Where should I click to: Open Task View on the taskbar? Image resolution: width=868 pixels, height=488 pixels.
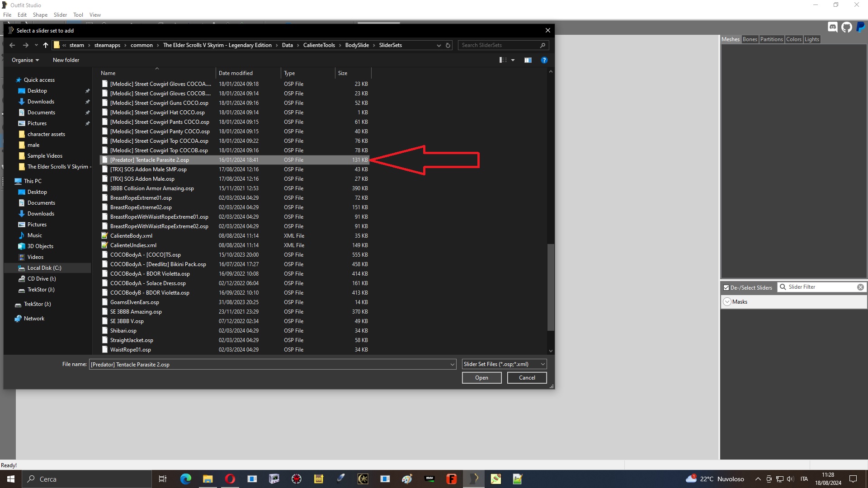(163, 479)
